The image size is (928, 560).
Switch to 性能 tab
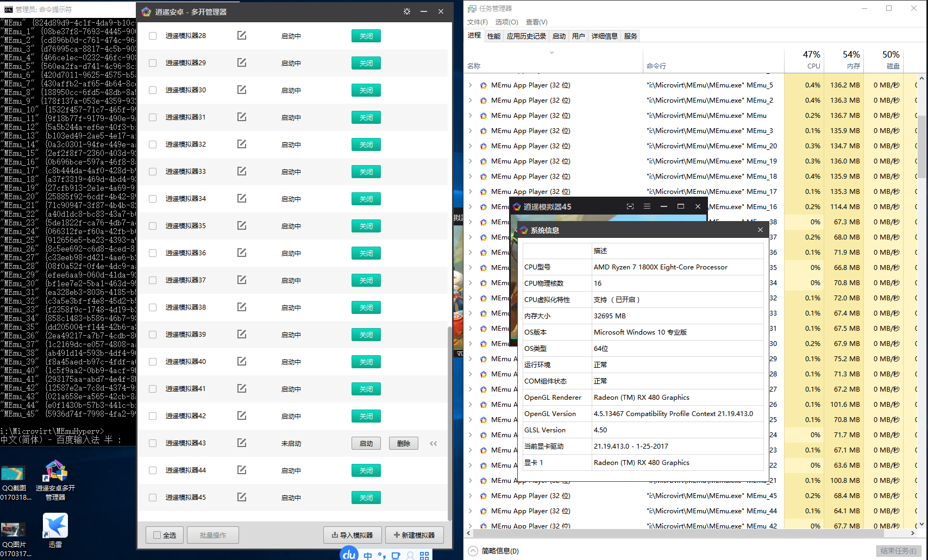coord(494,36)
